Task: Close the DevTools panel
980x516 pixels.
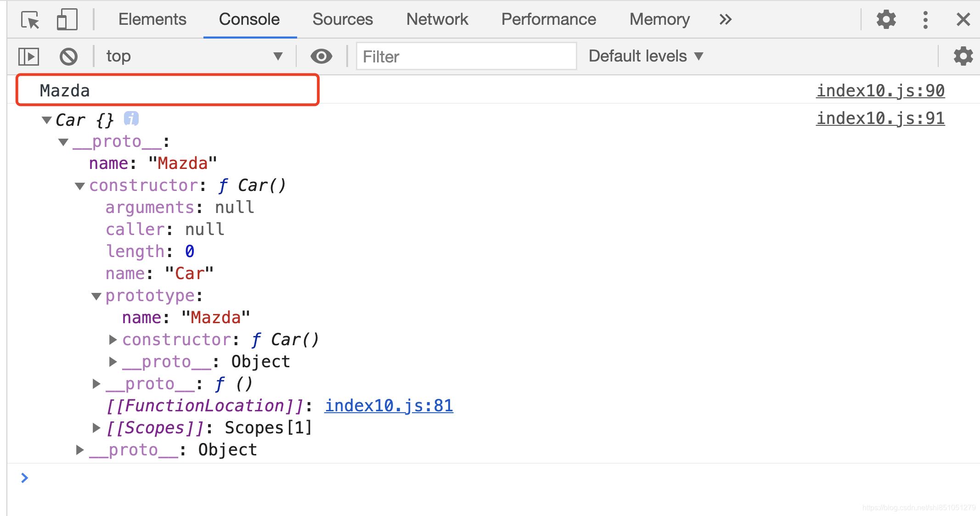Action: pos(963,20)
